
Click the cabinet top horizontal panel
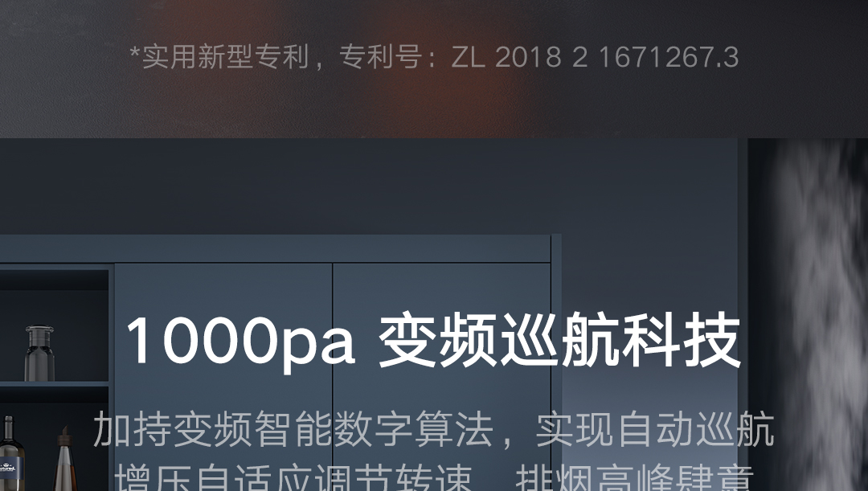point(275,248)
